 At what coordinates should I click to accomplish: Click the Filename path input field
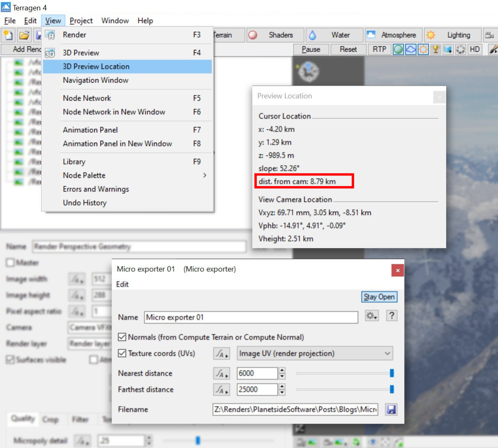click(295, 409)
